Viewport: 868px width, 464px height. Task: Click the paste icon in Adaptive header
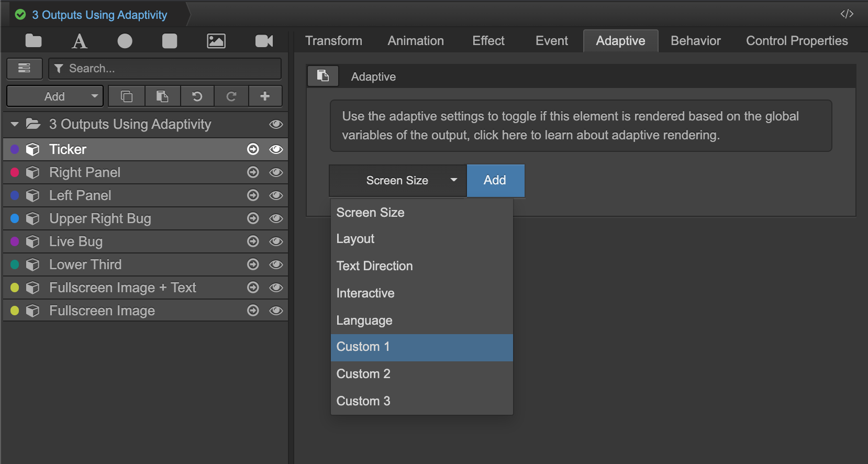coord(322,76)
